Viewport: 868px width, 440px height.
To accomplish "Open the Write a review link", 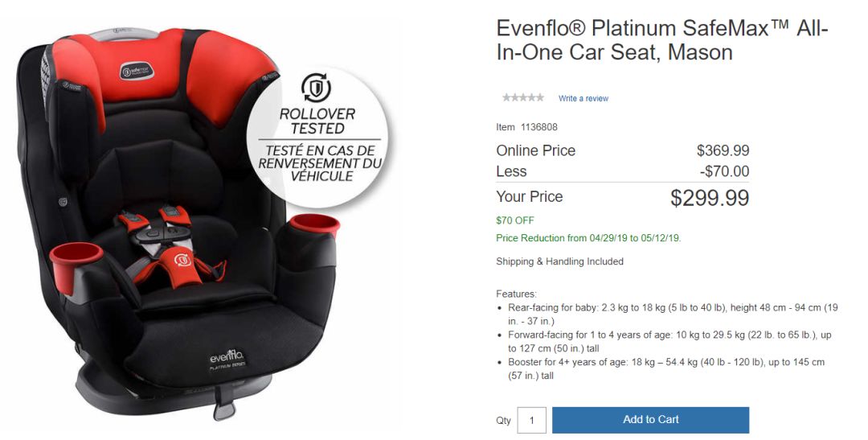I will point(583,98).
